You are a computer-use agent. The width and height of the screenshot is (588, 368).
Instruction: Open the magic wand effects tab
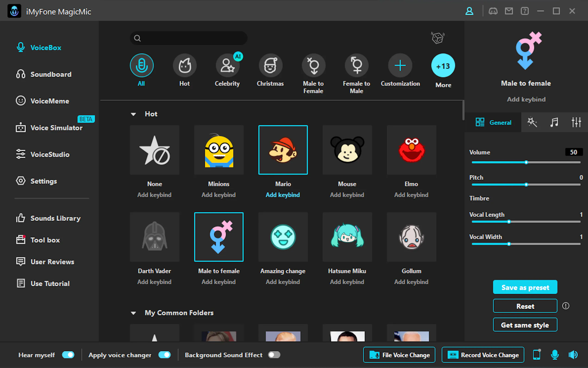click(x=532, y=122)
